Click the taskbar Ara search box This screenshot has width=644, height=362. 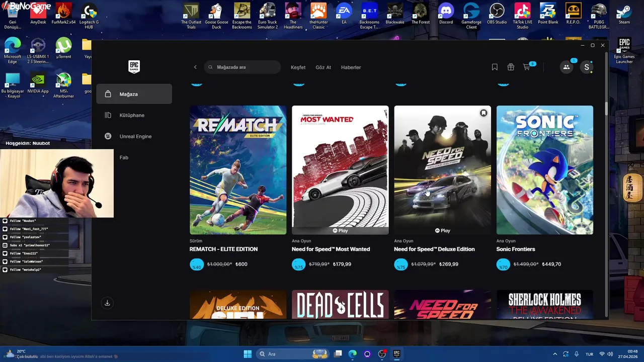click(293, 354)
